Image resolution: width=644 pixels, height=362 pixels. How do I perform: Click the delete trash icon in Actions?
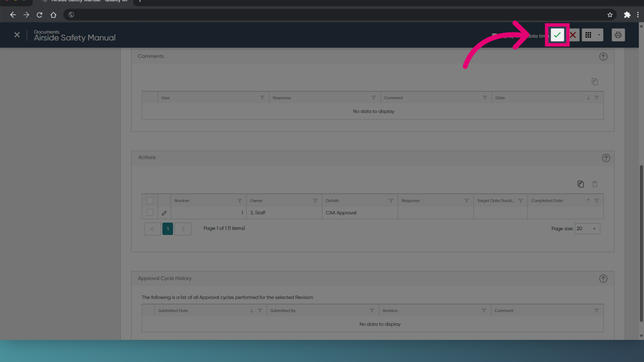pyautogui.click(x=595, y=184)
